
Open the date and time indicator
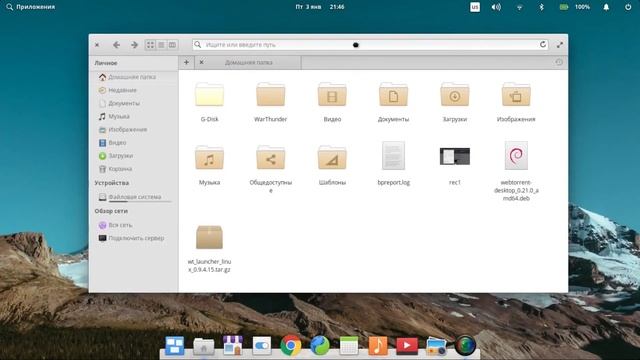point(320,7)
